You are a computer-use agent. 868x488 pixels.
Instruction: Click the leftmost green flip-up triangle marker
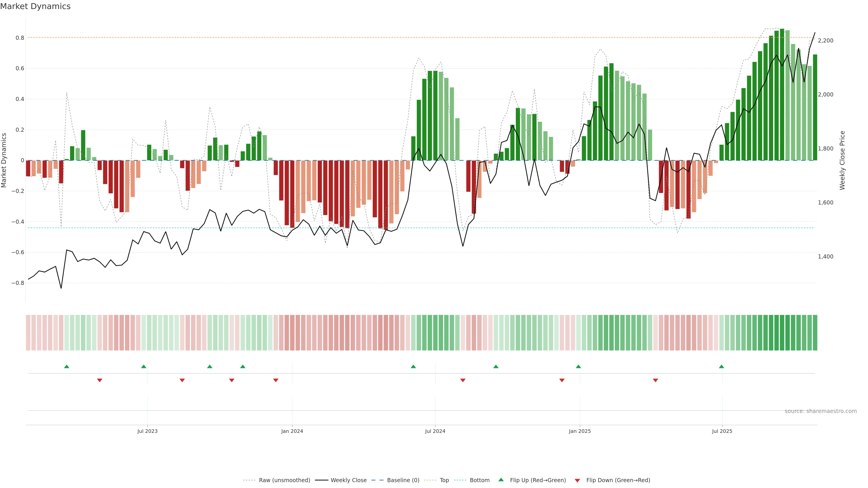point(67,366)
